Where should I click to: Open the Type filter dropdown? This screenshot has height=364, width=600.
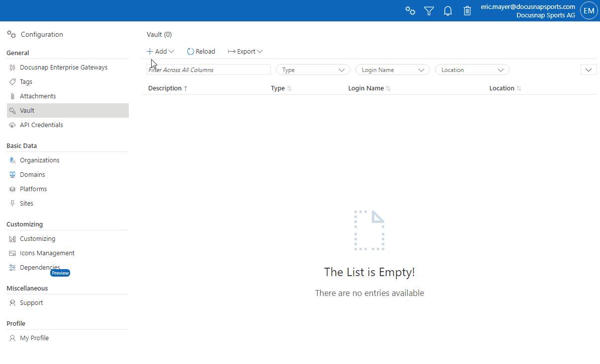coord(313,70)
